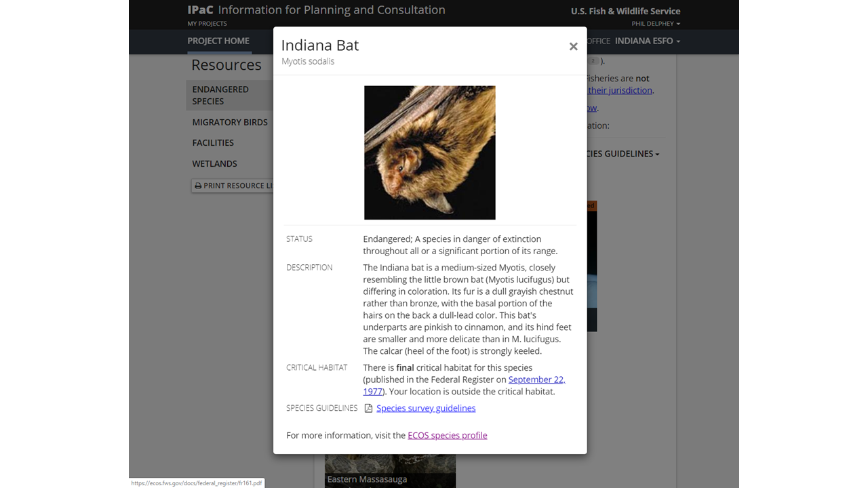Screen dimensions: 868x488
Task: Open Wetlands in Resources sidebar
Action: [214, 163]
